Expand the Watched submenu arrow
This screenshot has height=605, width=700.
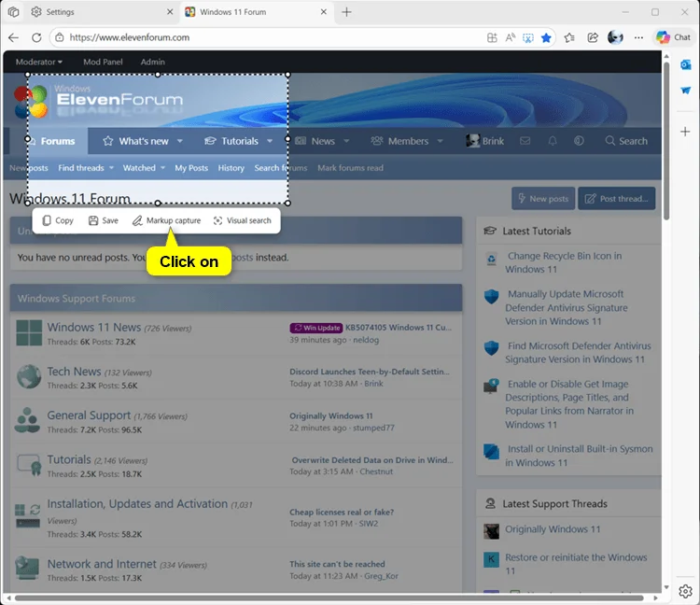tap(162, 168)
